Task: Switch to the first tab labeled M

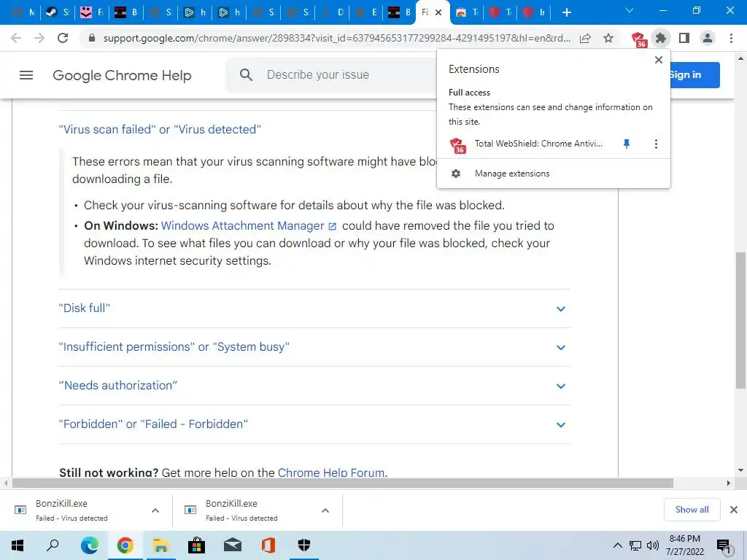Action: pyautogui.click(x=24, y=12)
